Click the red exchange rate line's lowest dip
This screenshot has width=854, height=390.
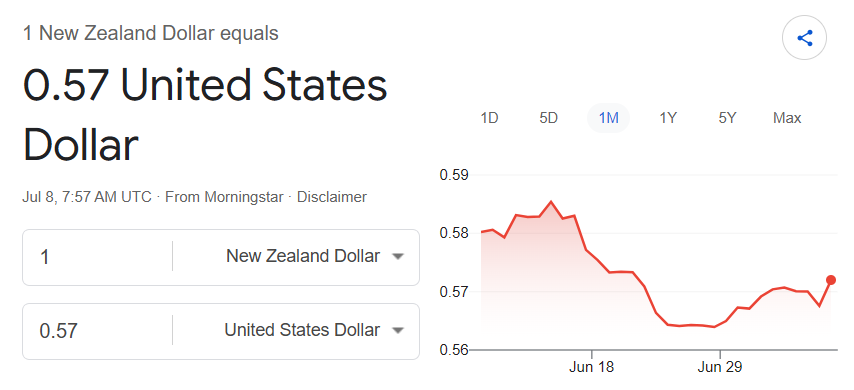(x=713, y=327)
